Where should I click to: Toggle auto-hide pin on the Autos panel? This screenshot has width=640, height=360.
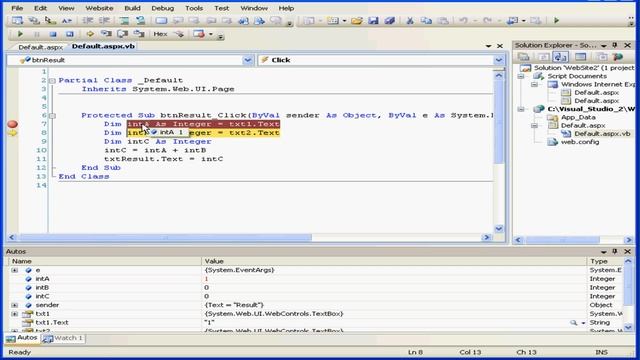coord(615,251)
